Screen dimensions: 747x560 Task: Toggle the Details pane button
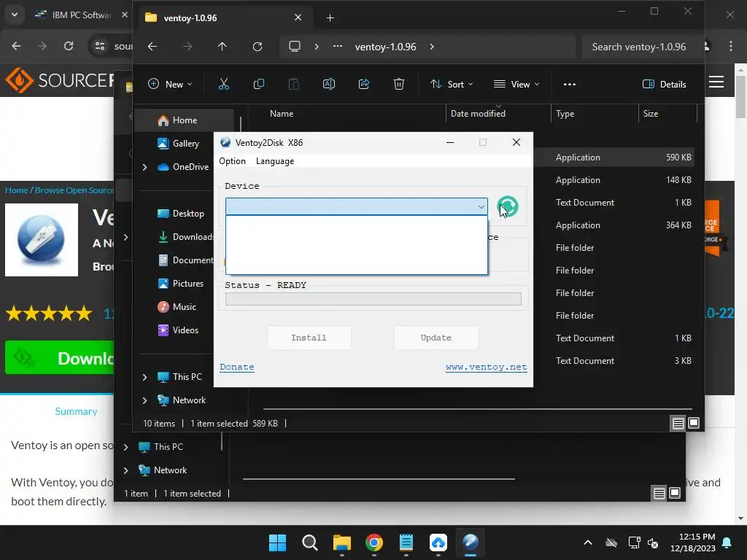pos(665,85)
